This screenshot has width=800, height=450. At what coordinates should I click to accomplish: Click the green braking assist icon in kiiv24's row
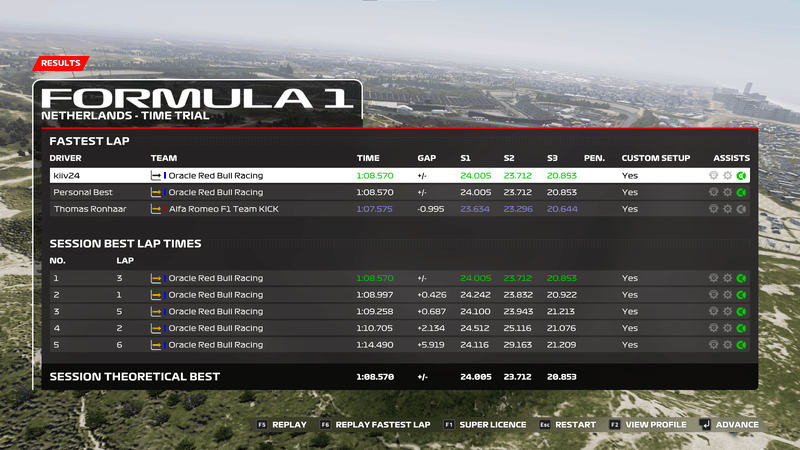[x=741, y=176]
